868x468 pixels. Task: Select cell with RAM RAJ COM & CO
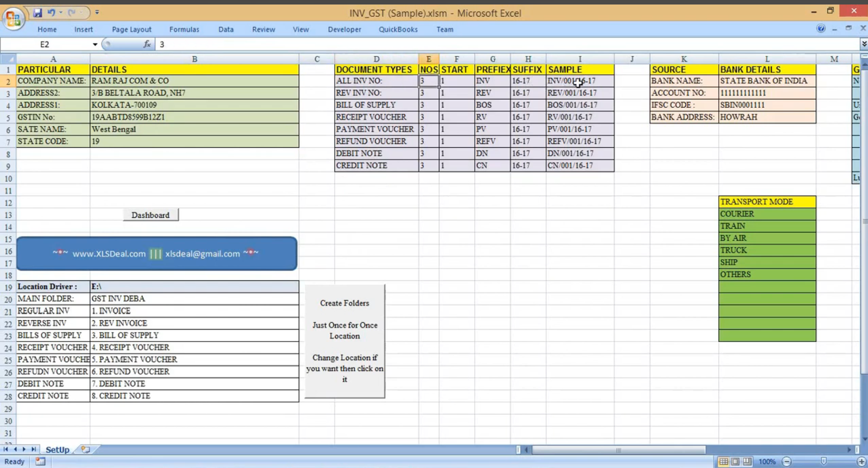[x=194, y=81]
